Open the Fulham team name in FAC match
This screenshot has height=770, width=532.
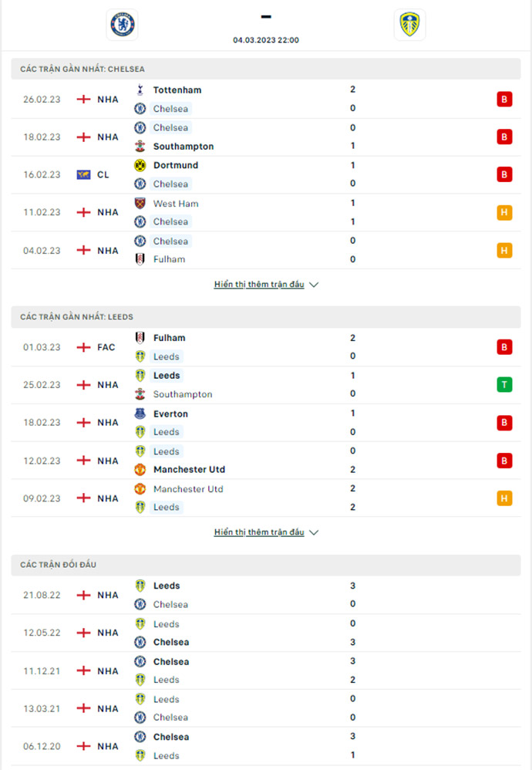coord(170,338)
